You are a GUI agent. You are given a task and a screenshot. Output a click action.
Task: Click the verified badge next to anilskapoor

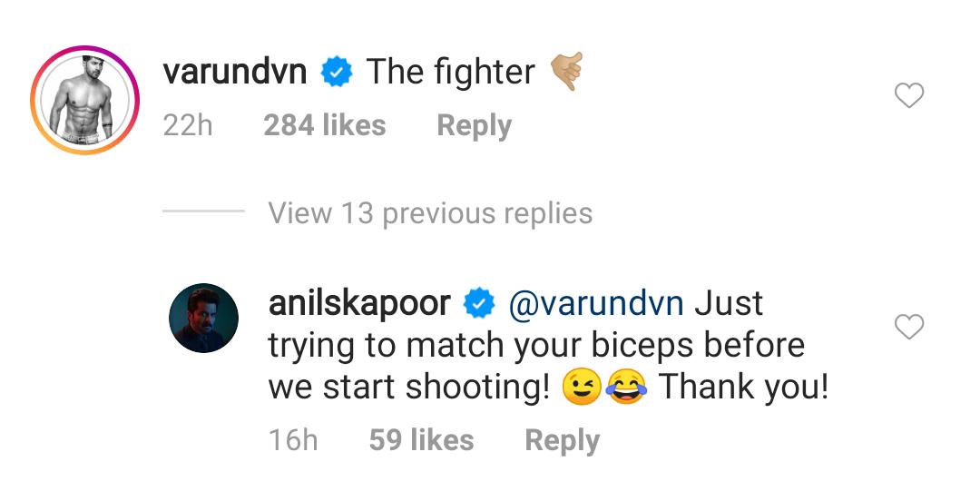coord(479,303)
